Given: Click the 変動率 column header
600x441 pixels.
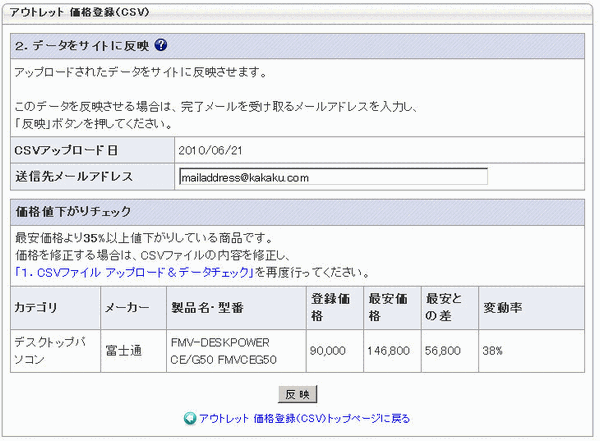Looking at the screenshot, I should [x=532, y=307].
